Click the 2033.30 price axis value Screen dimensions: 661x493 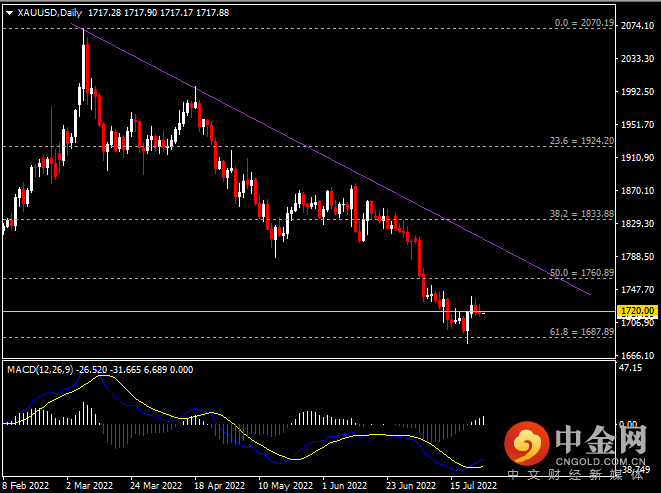(x=637, y=59)
